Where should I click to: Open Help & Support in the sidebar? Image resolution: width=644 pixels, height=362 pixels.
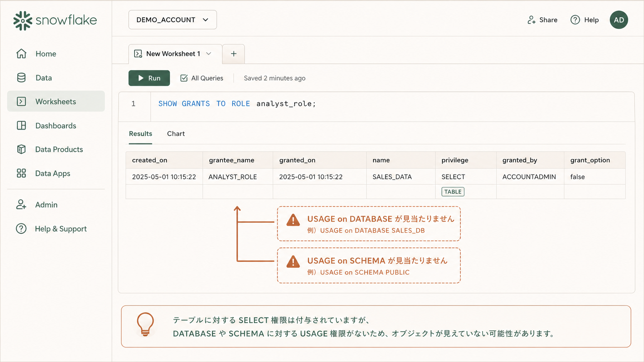(x=56, y=229)
